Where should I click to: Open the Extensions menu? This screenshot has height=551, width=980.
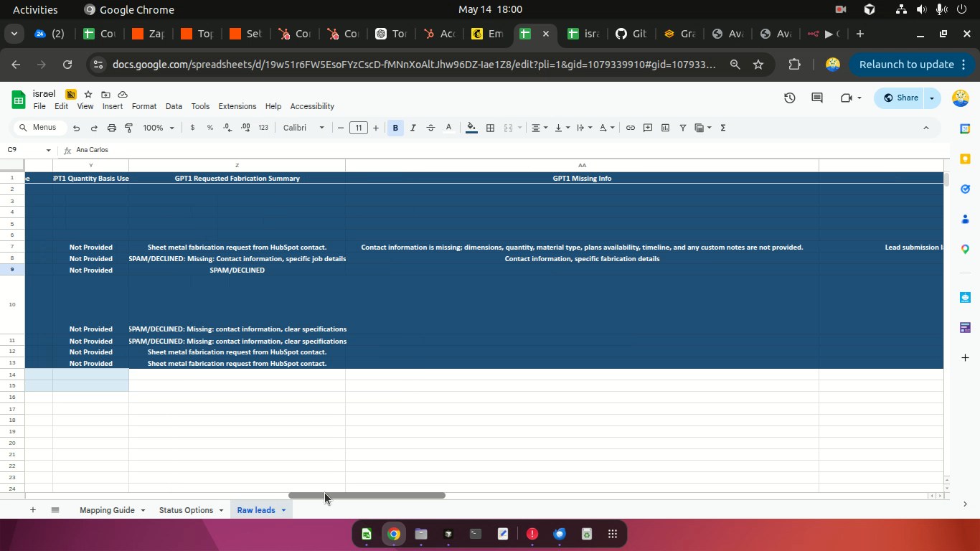(x=237, y=106)
